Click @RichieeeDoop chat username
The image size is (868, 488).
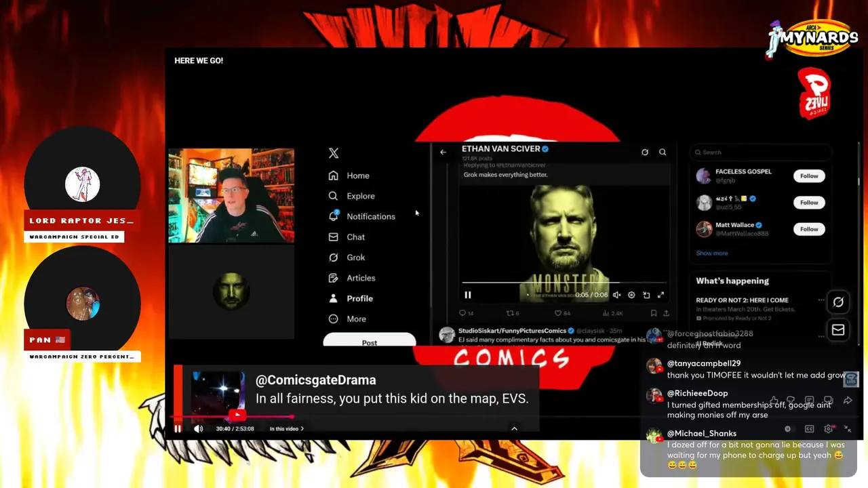pyautogui.click(x=697, y=393)
